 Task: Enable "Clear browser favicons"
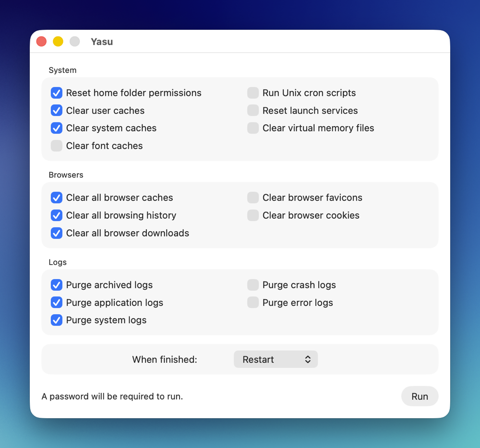[x=252, y=197]
